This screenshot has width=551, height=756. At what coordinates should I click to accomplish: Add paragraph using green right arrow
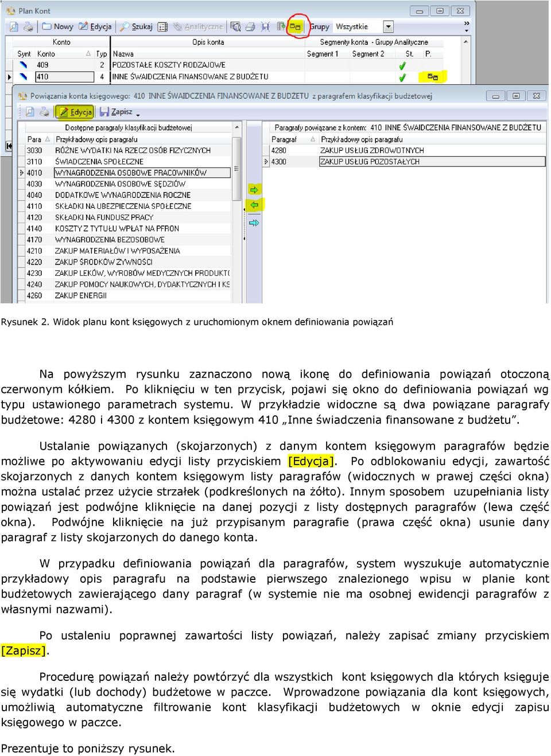254,189
